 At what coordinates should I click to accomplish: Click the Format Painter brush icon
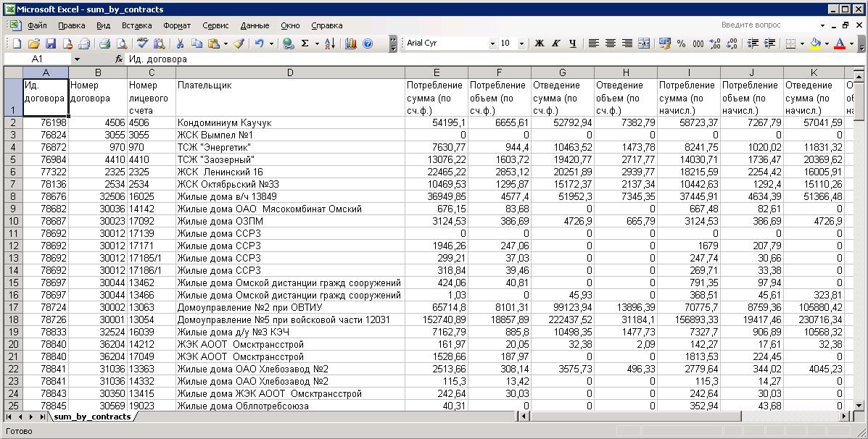(x=239, y=43)
